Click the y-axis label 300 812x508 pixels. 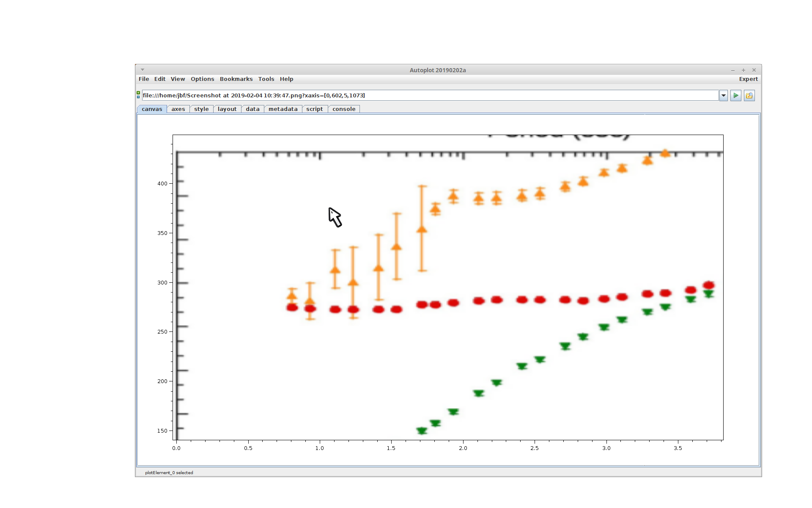162,283
